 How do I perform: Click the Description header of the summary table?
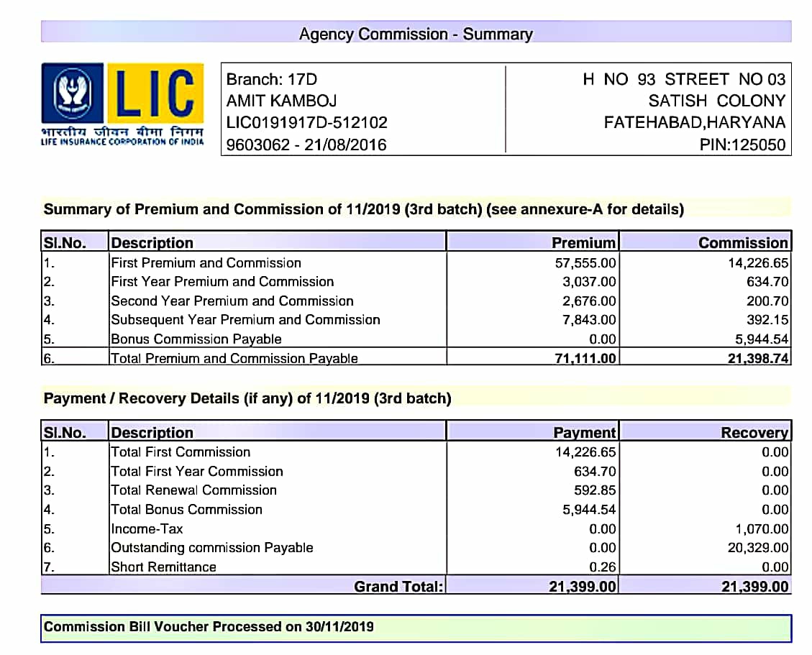pyautogui.click(x=152, y=243)
